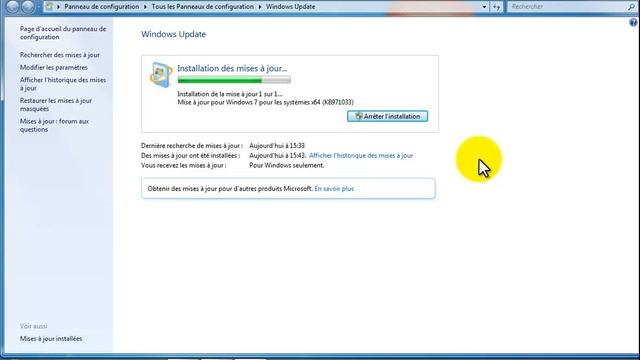Open the blue help question mark icon
This screenshot has width=640, height=360.
click(633, 23)
